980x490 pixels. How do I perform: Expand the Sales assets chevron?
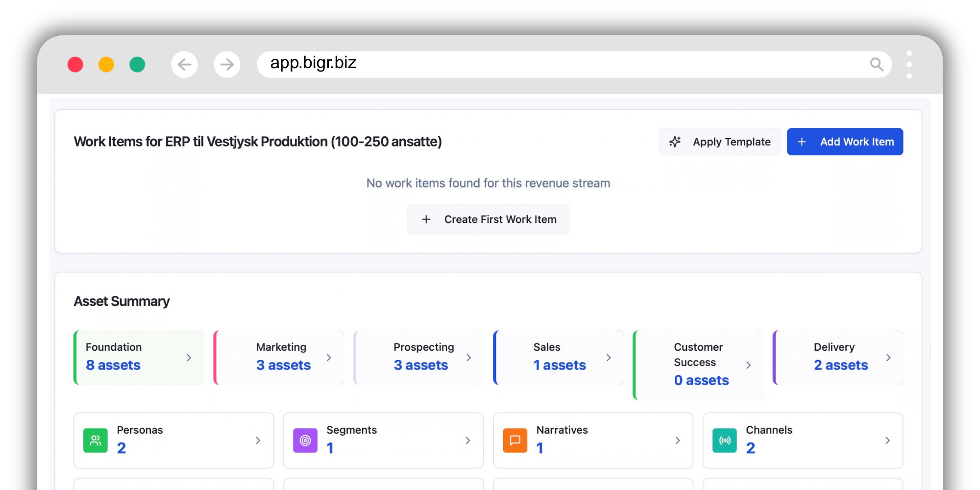coord(609,358)
